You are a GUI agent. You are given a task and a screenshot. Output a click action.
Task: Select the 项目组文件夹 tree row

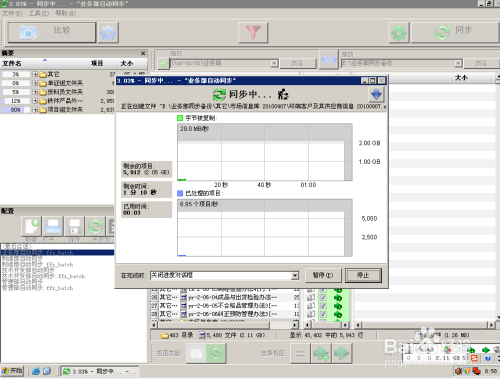point(65,110)
